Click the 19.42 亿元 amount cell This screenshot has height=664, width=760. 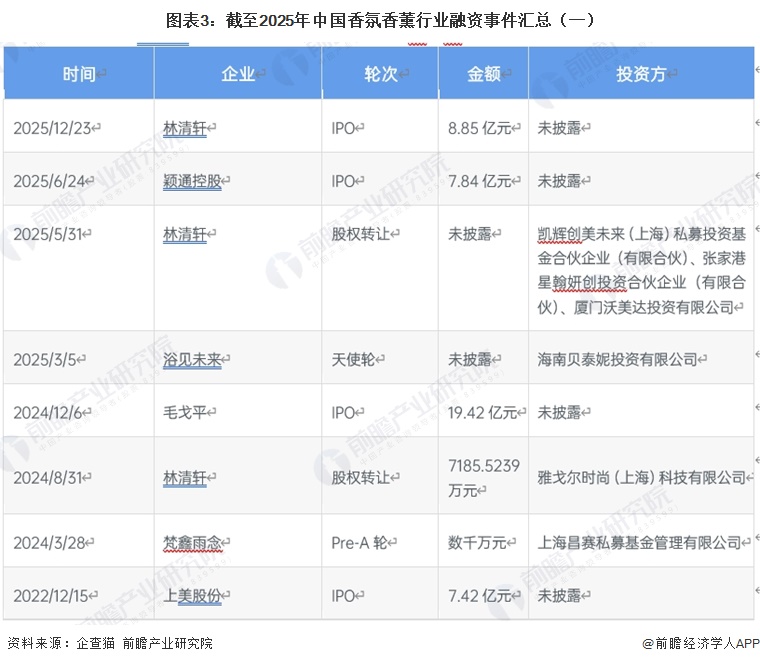click(482, 412)
